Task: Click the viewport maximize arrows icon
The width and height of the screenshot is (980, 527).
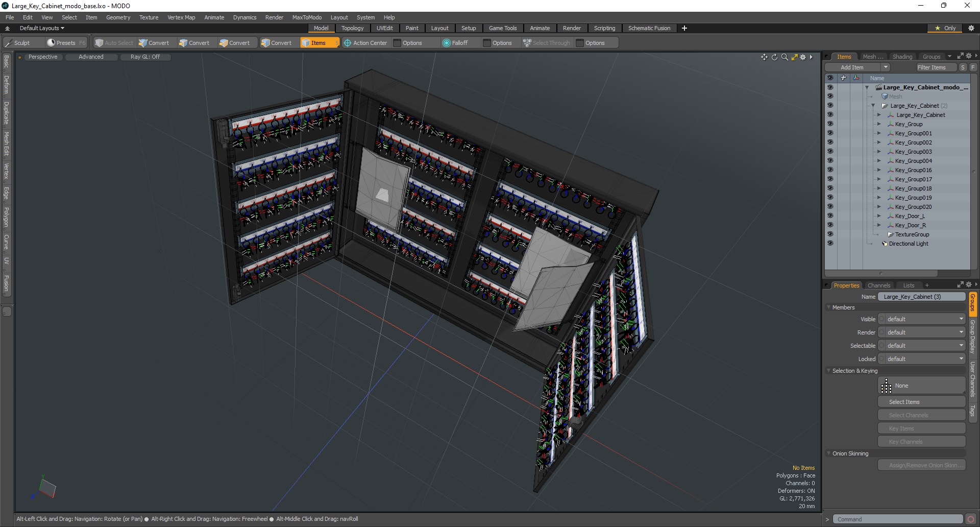Action: tap(794, 57)
